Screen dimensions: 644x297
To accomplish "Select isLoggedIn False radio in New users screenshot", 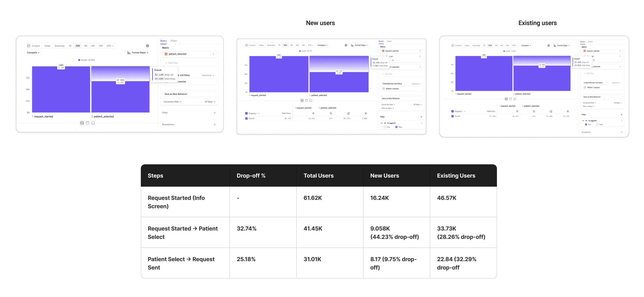I will tap(396, 127).
